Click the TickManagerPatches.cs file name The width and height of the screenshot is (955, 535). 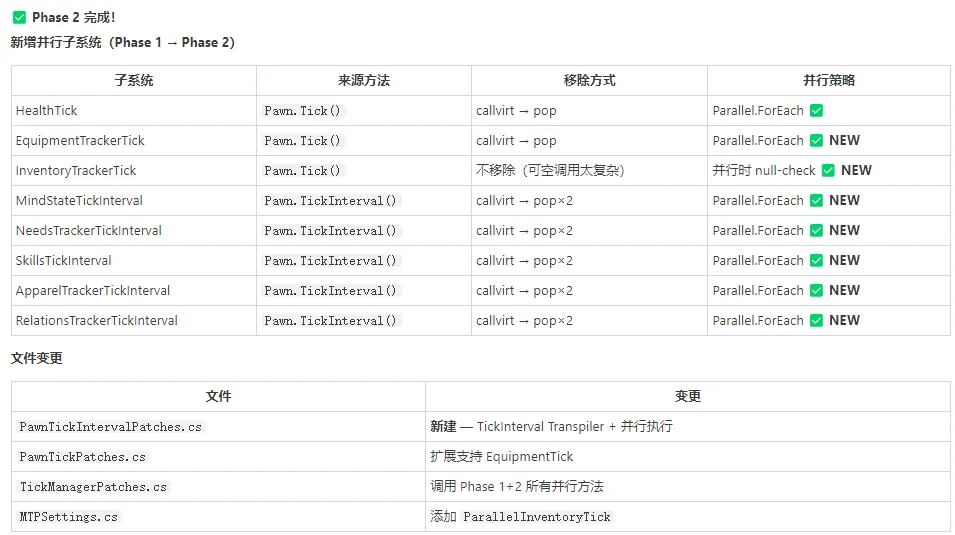point(93,487)
